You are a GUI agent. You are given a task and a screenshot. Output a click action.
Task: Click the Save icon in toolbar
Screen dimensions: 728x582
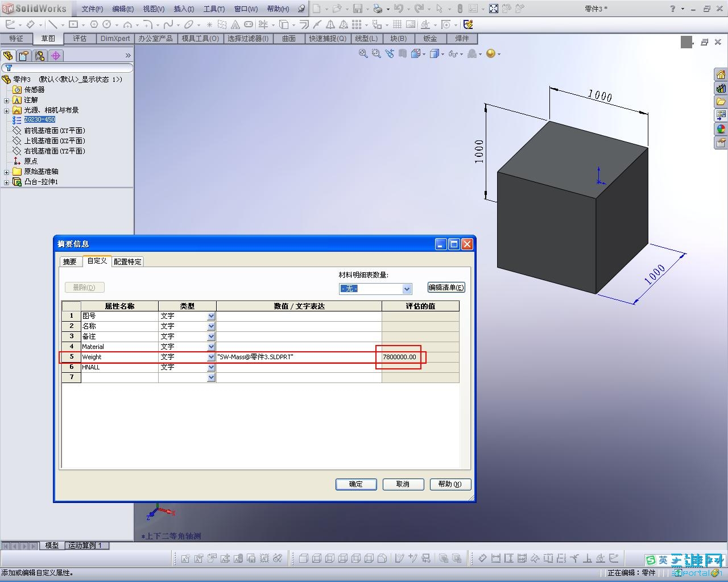[358, 9]
